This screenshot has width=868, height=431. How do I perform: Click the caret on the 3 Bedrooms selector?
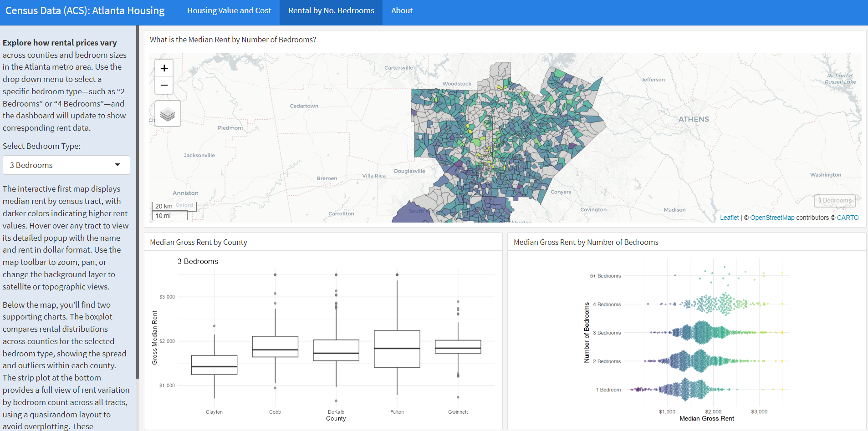[x=118, y=165]
